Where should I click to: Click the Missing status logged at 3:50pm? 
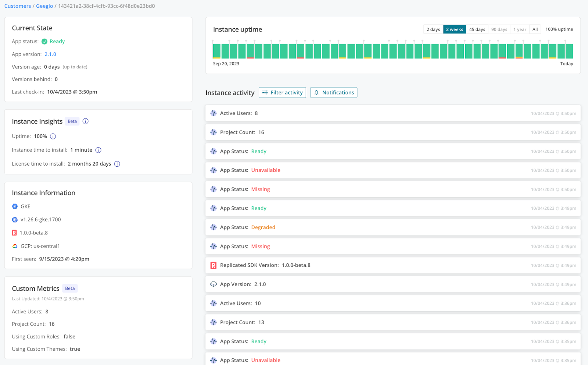pyautogui.click(x=261, y=189)
